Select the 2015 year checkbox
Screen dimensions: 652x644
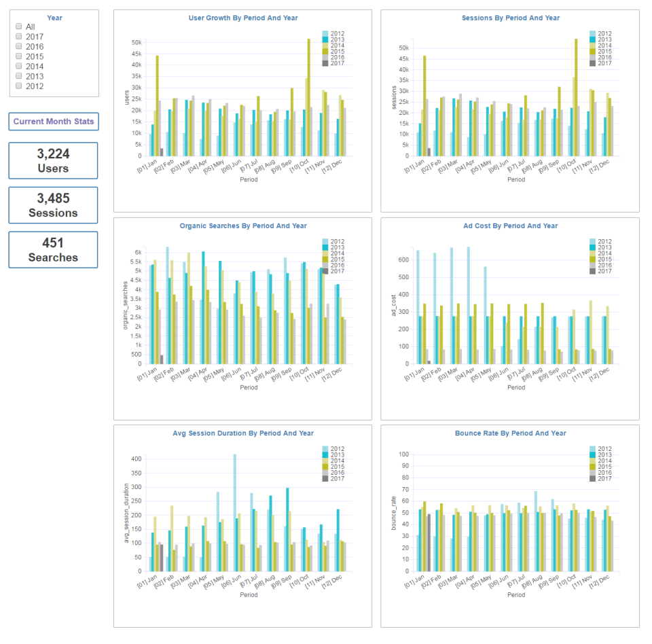tap(19, 56)
